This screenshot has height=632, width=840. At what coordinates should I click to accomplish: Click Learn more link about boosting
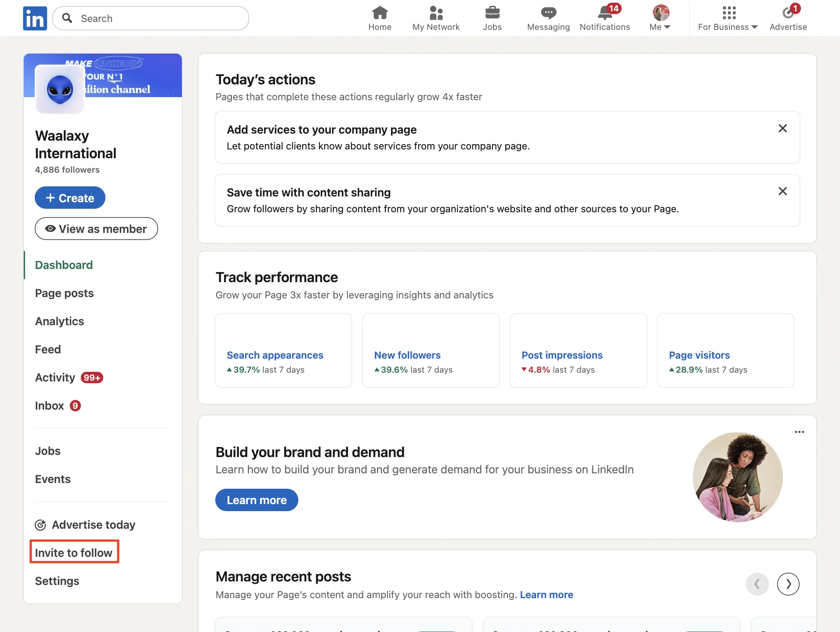pos(547,595)
